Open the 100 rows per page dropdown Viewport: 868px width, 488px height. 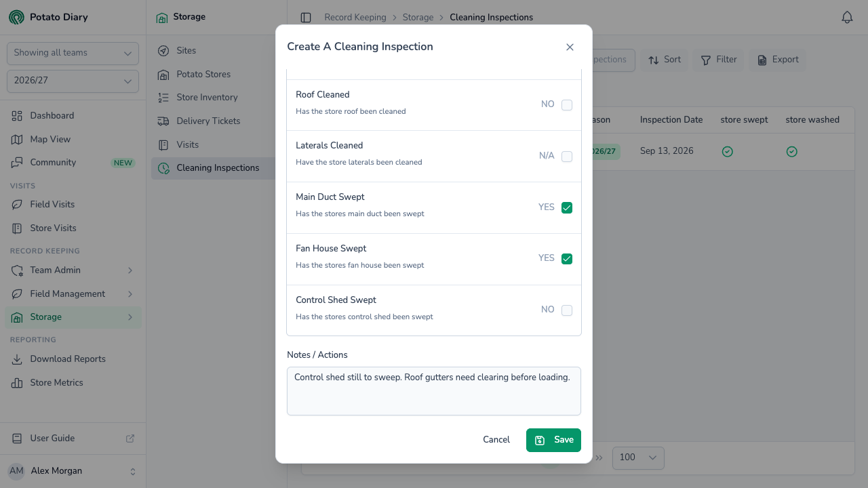[x=638, y=457]
